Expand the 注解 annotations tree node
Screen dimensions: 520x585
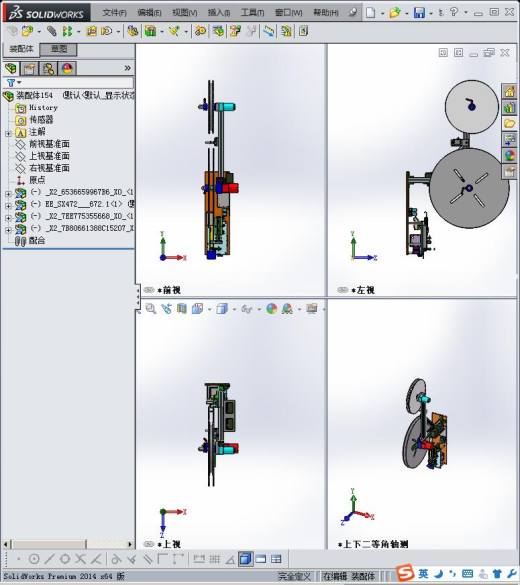point(8,133)
